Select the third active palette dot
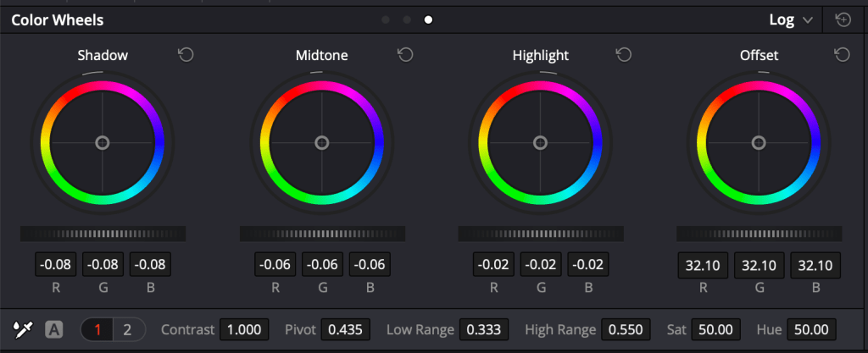Image resolution: width=868 pixels, height=353 pixels. 428,19
